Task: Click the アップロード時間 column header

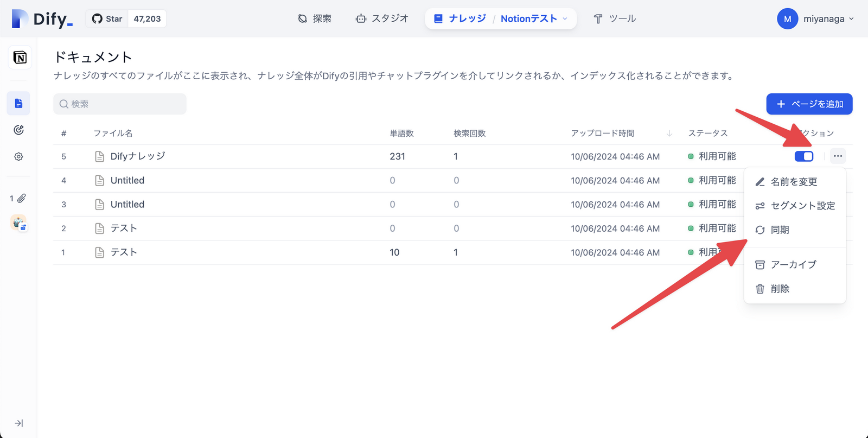Action: (x=602, y=133)
